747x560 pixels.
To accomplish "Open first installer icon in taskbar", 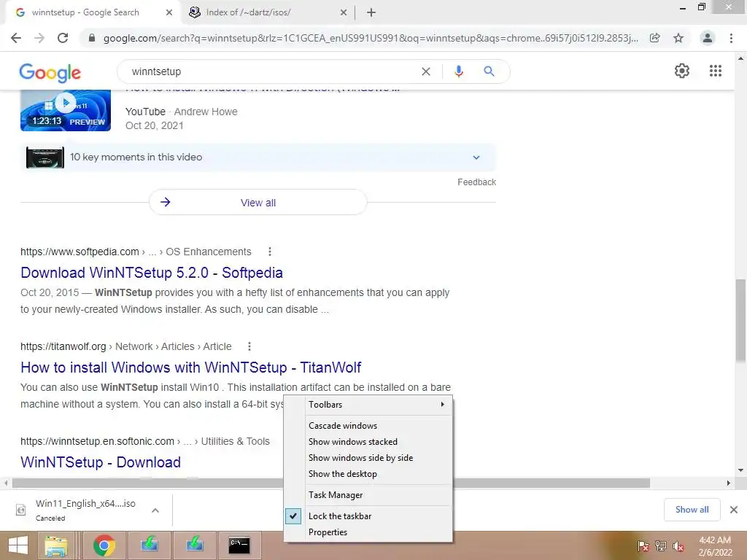I will coord(150,545).
